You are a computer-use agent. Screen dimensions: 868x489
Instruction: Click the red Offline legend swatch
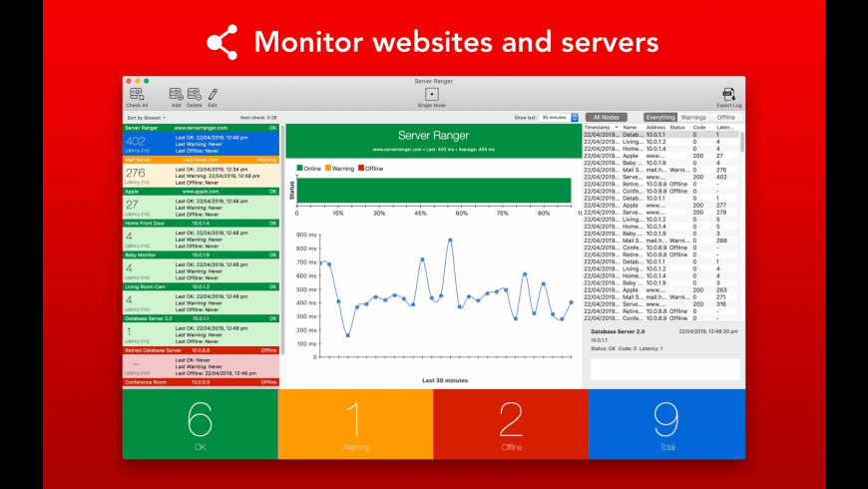point(361,168)
